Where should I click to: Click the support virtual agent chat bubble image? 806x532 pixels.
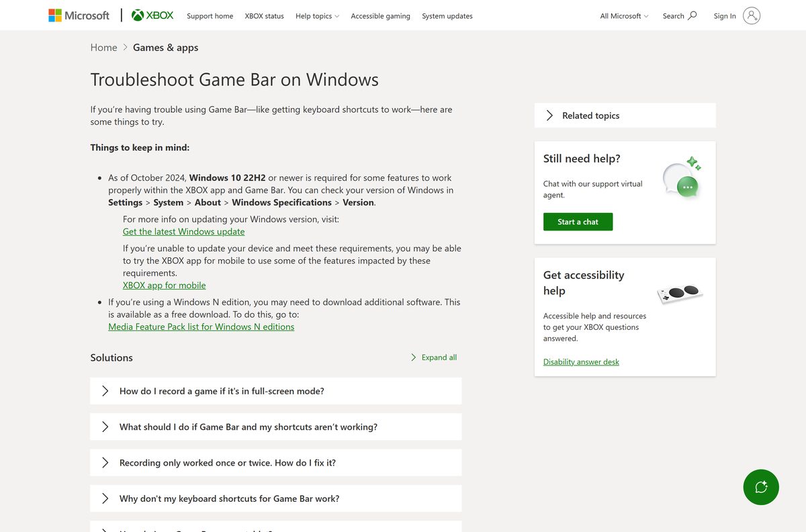(681, 178)
